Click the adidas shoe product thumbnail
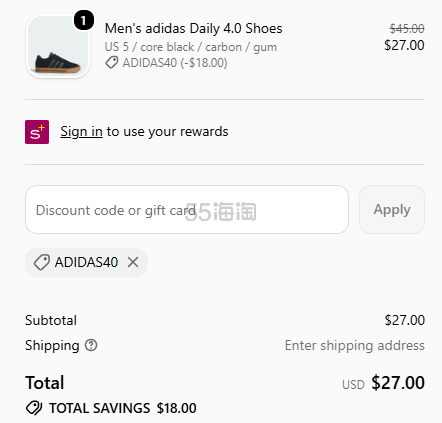The width and height of the screenshot is (442, 423). pyautogui.click(x=58, y=47)
